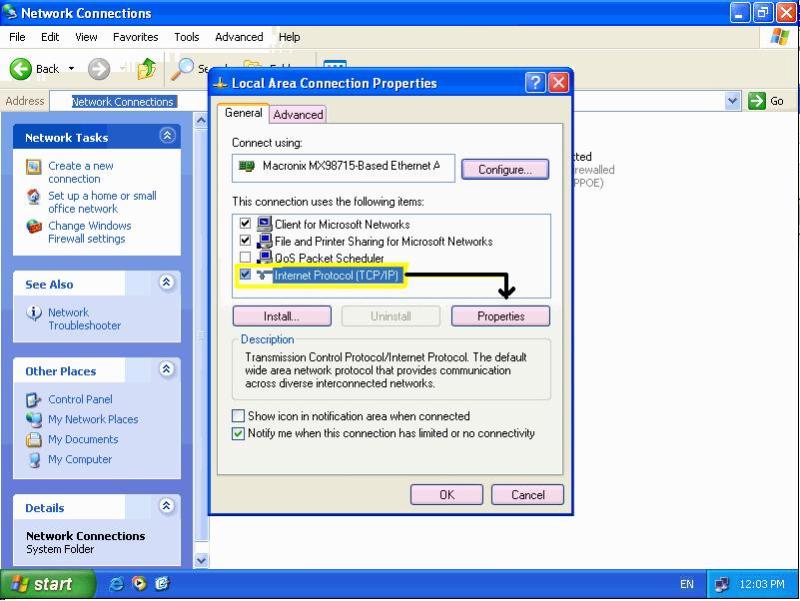Click the Cancel button
800x601 pixels.
[528, 495]
